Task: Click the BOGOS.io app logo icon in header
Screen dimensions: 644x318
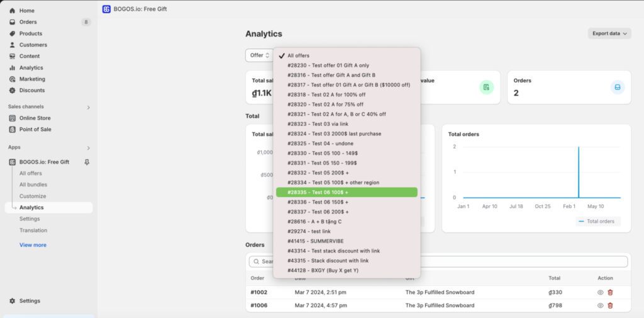Action: click(x=106, y=9)
